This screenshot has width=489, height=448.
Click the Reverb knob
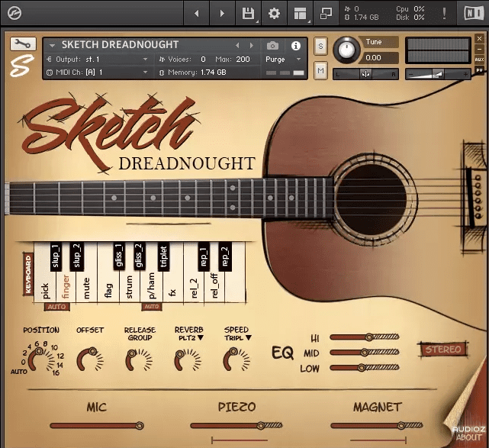[188, 360]
